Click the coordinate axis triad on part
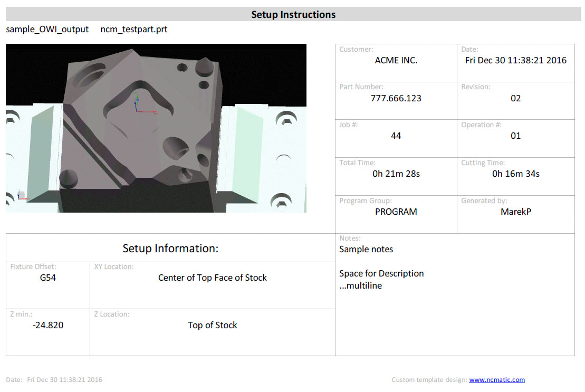This screenshot has width=585, height=392. coord(145,104)
